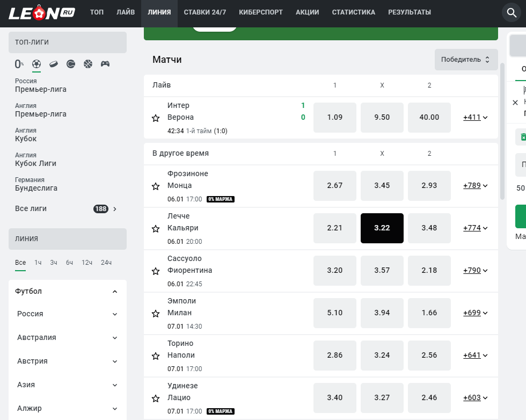Select the zero margin 0% filter icon
Viewport: 526px width, 420px height.
click(19, 64)
